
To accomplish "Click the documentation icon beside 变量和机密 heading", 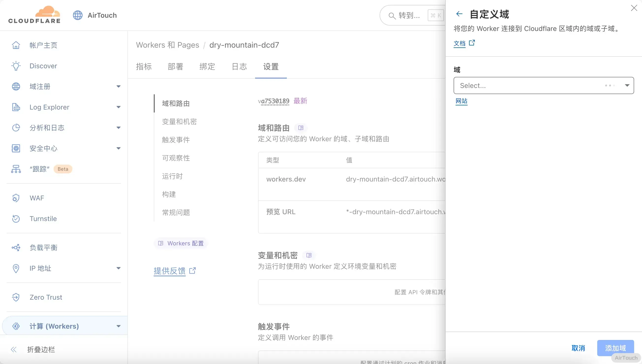I will [309, 255].
